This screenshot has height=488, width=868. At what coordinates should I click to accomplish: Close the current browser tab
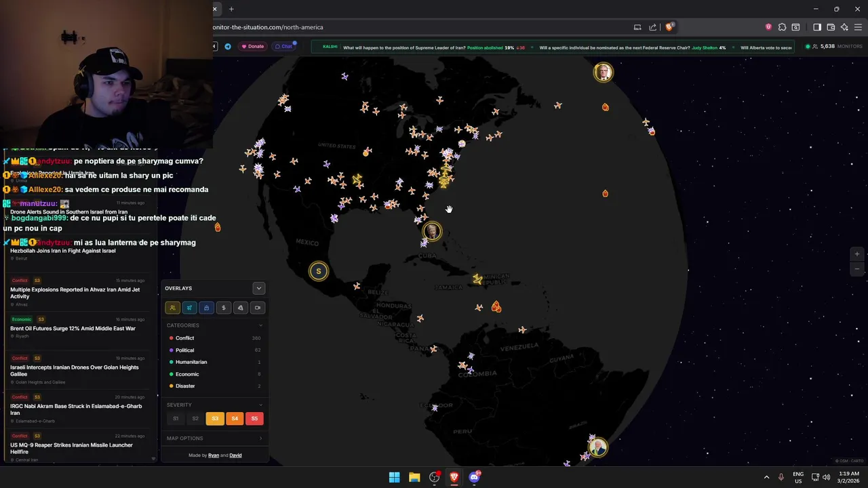coord(215,9)
